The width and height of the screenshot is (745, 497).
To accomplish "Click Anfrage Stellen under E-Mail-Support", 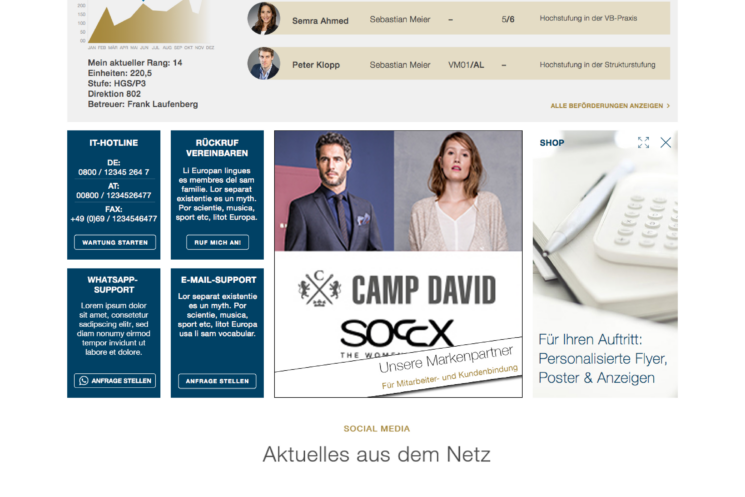I will click(217, 381).
